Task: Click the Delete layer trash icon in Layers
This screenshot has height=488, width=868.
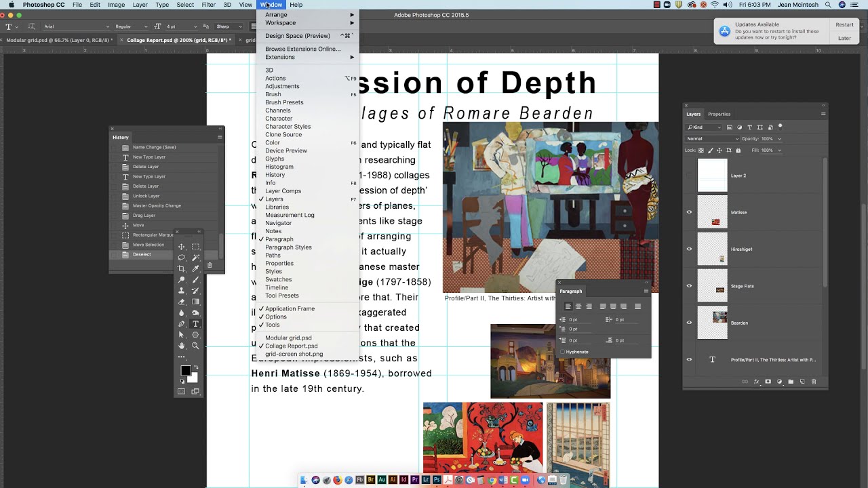Action: [814, 382]
